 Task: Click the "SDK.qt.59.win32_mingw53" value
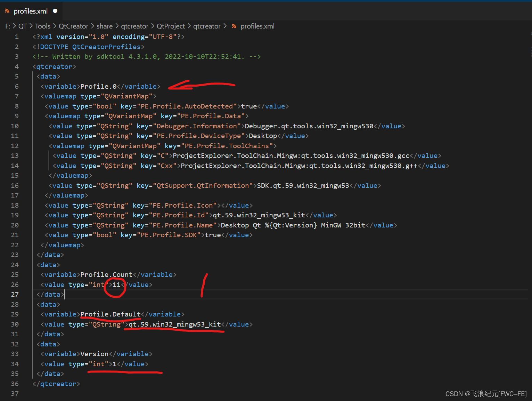303,186
